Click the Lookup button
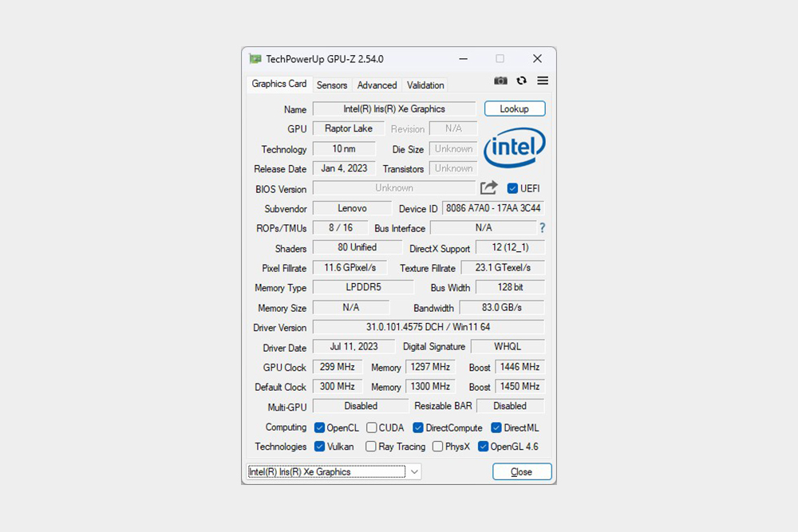The width and height of the screenshot is (798, 532). point(515,108)
